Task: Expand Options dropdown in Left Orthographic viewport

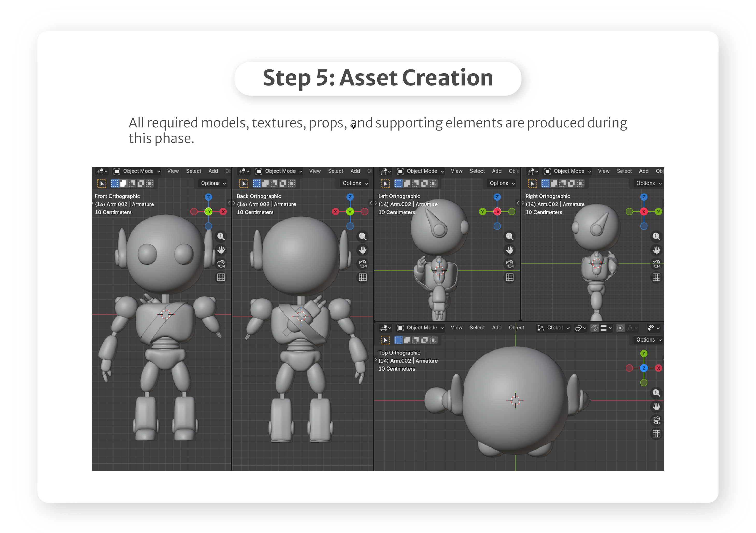Action: coord(502,183)
